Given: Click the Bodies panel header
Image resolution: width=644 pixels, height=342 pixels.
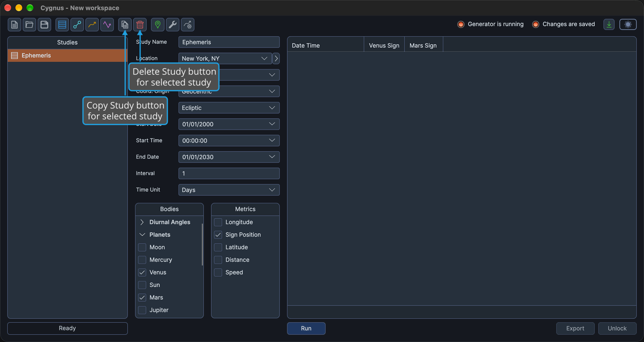Looking at the screenshot, I should point(169,209).
